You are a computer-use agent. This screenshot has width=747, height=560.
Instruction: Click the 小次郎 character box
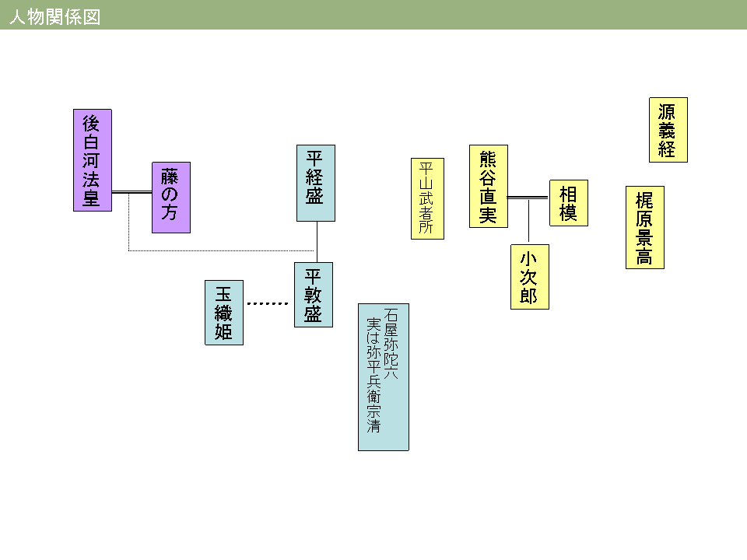pos(529,277)
